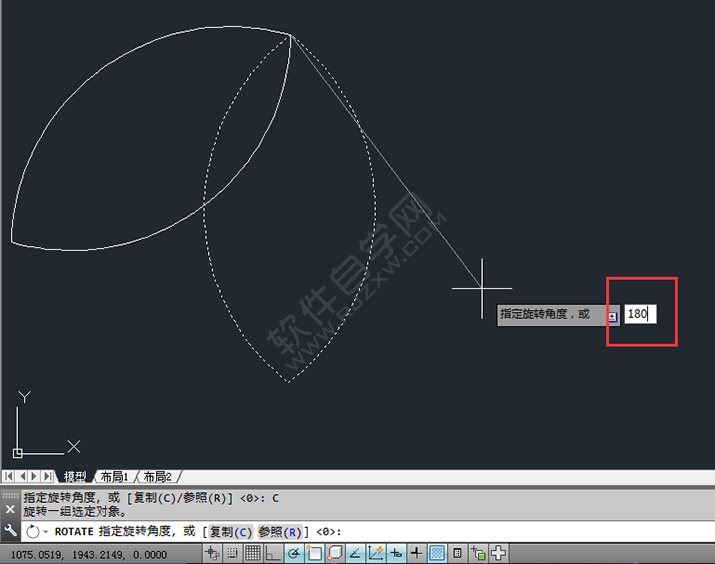
Task: Click the Transparency display status icon
Action: coord(437,554)
